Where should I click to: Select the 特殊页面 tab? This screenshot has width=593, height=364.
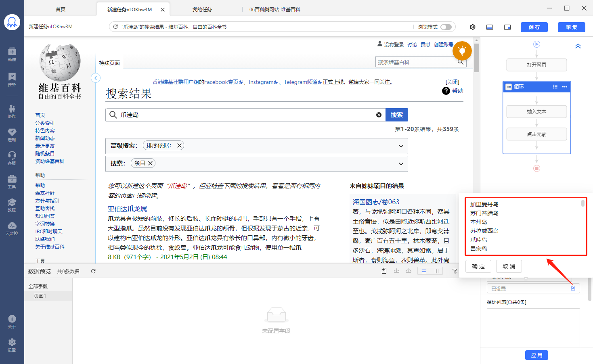pos(109,63)
